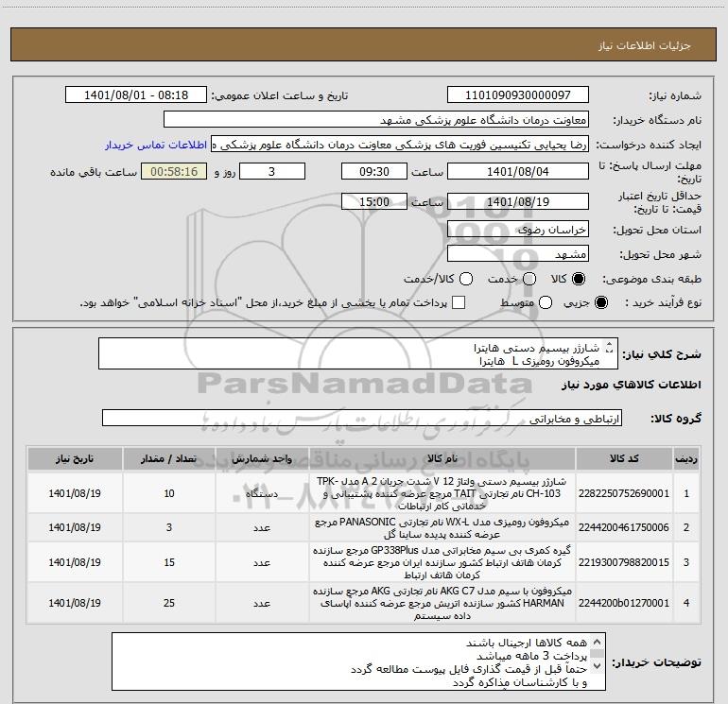Click the تاریخ نیاز column header
The image size is (728, 704).
pyautogui.click(x=75, y=458)
